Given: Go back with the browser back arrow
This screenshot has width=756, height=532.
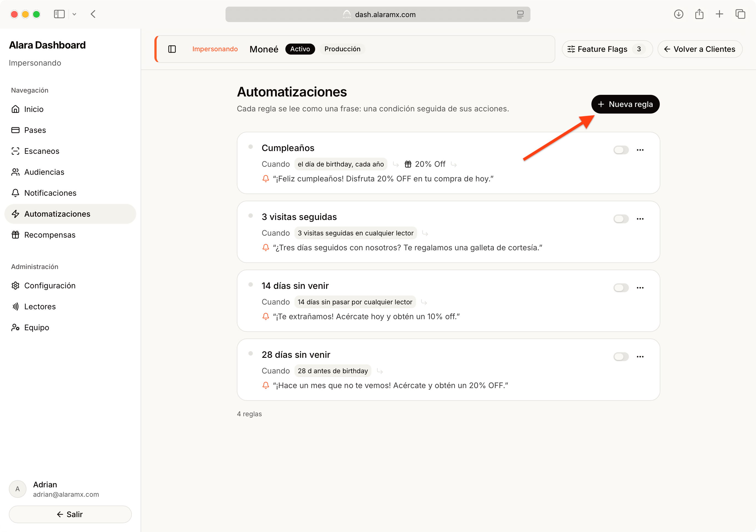Looking at the screenshot, I should point(93,14).
